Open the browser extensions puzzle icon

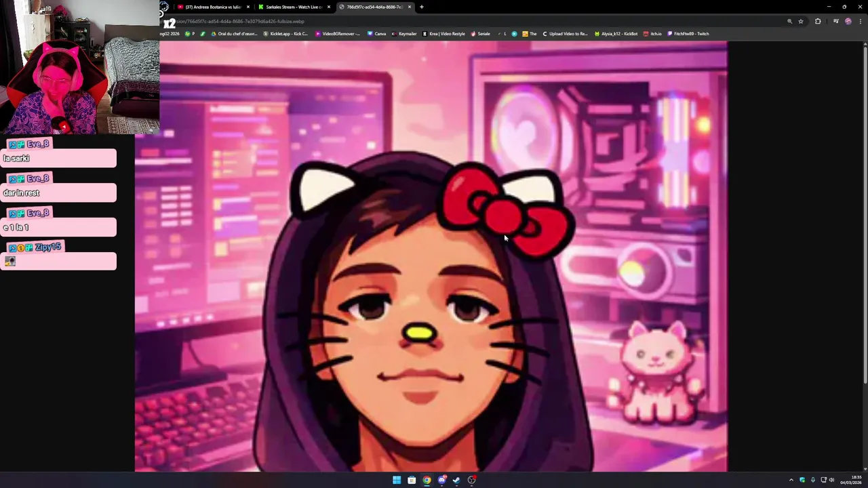click(x=818, y=21)
